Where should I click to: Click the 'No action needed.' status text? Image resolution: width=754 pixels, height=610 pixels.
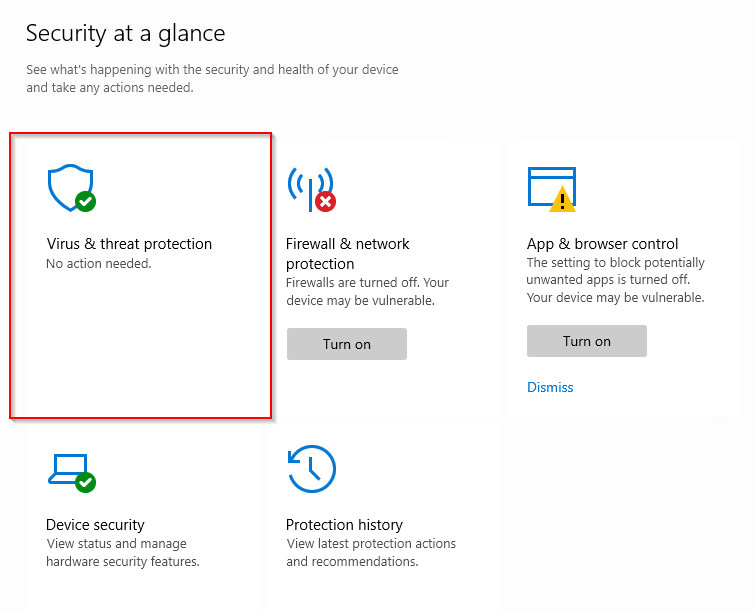point(99,263)
